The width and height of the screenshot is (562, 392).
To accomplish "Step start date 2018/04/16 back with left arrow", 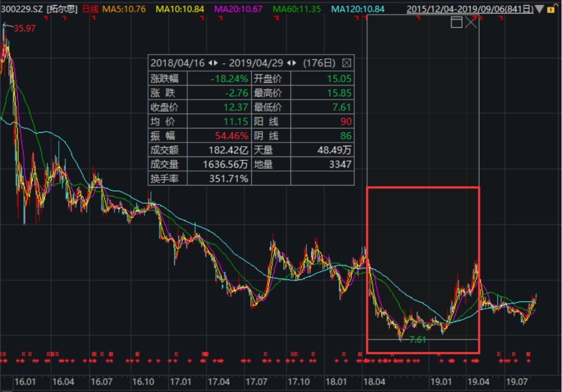I will coord(210,63).
